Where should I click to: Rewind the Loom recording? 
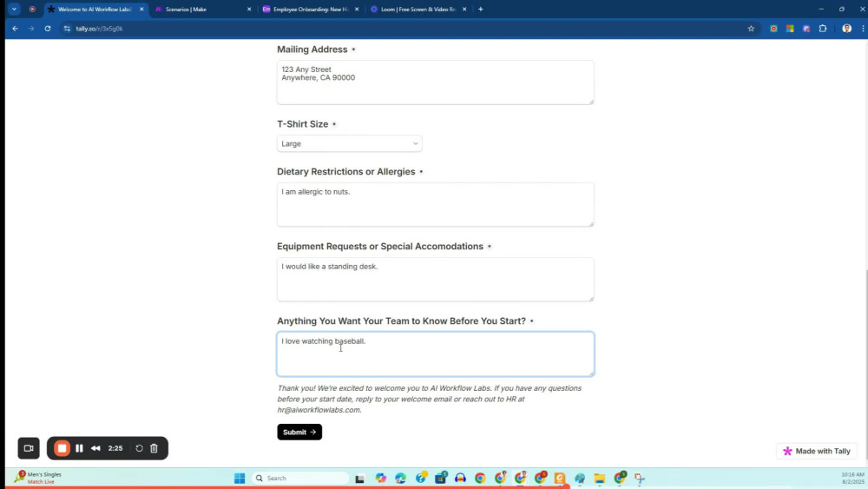(x=95, y=448)
